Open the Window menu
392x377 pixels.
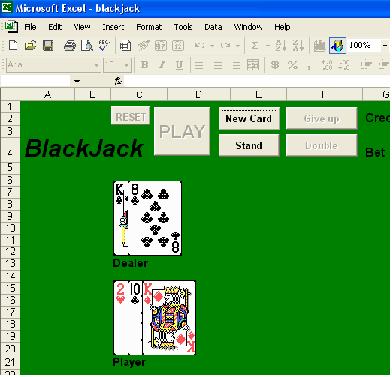point(248,27)
